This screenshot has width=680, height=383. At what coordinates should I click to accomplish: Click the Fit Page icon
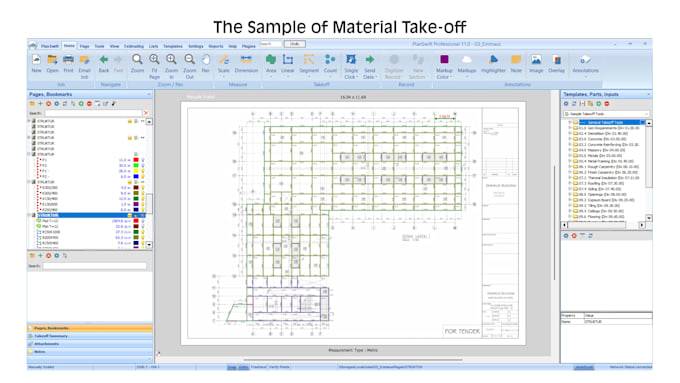[154, 59]
